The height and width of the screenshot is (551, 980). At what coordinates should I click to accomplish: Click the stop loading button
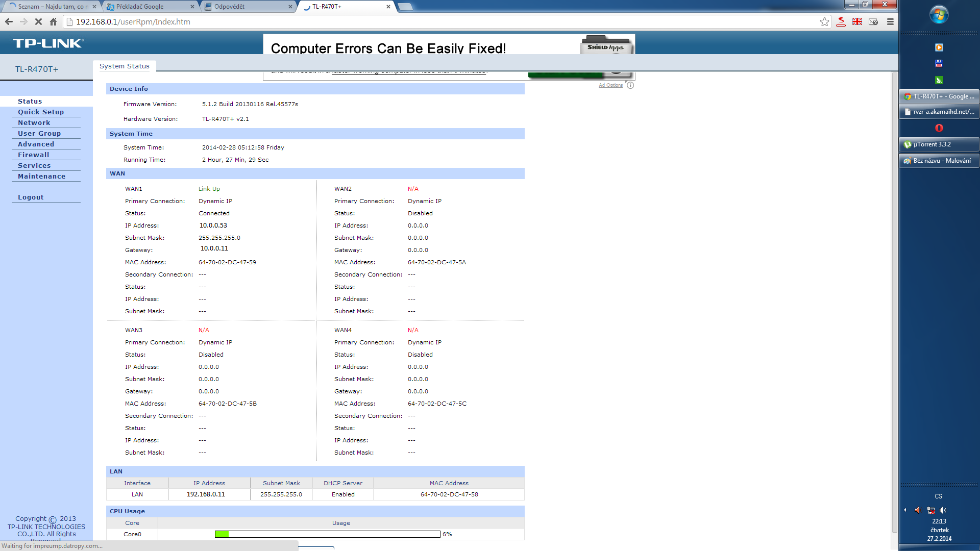point(38,21)
